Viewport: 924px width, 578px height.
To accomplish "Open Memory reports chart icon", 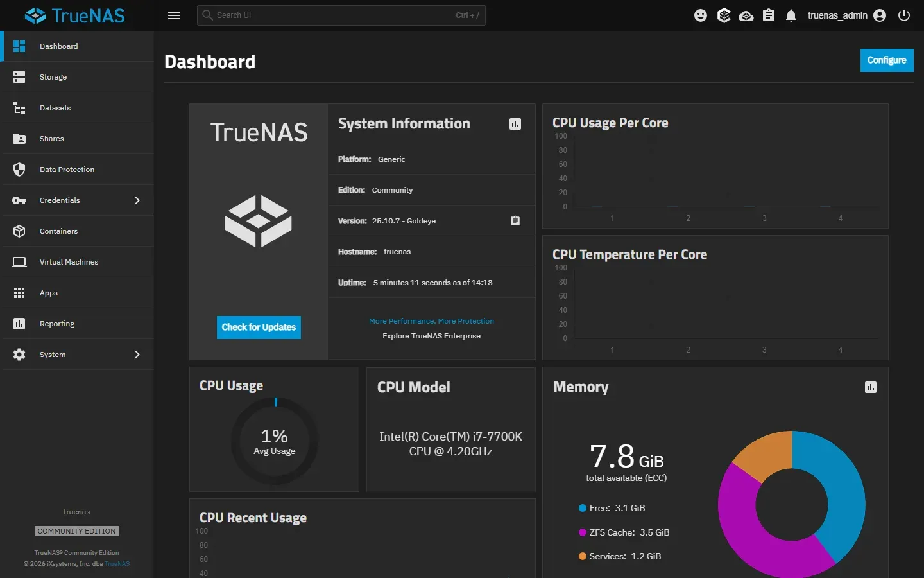I will click(x=871, y=387).
